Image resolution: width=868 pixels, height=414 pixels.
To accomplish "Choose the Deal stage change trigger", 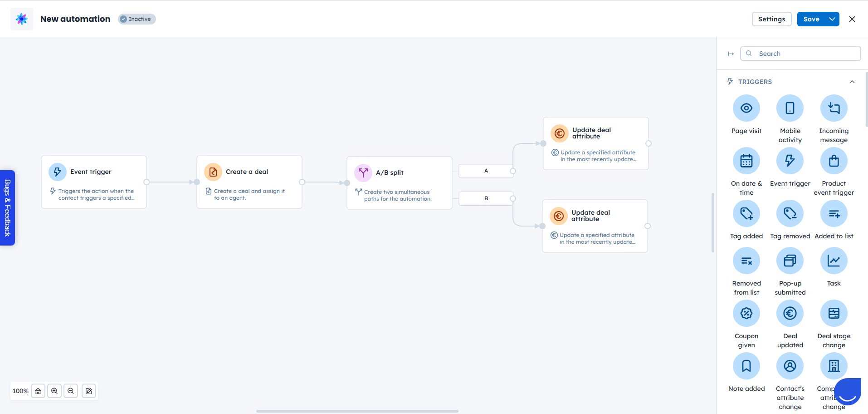I will tap(834, 313).
